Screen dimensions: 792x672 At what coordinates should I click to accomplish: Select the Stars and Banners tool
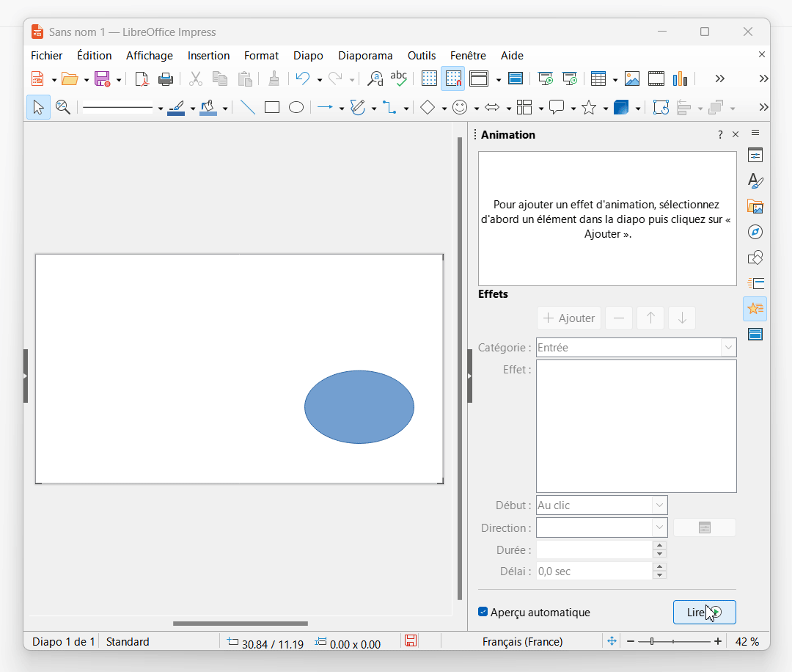pyautogui.click(x=589, y=107)
